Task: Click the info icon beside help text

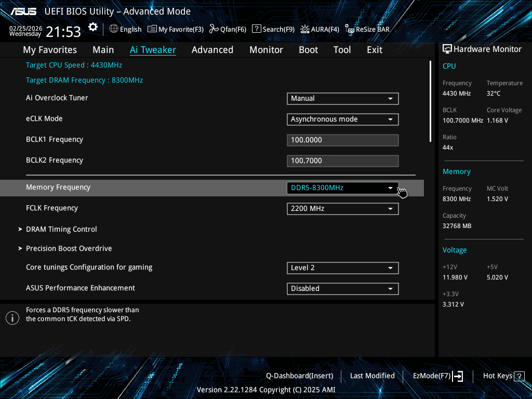Action: [x=12, y=318]
